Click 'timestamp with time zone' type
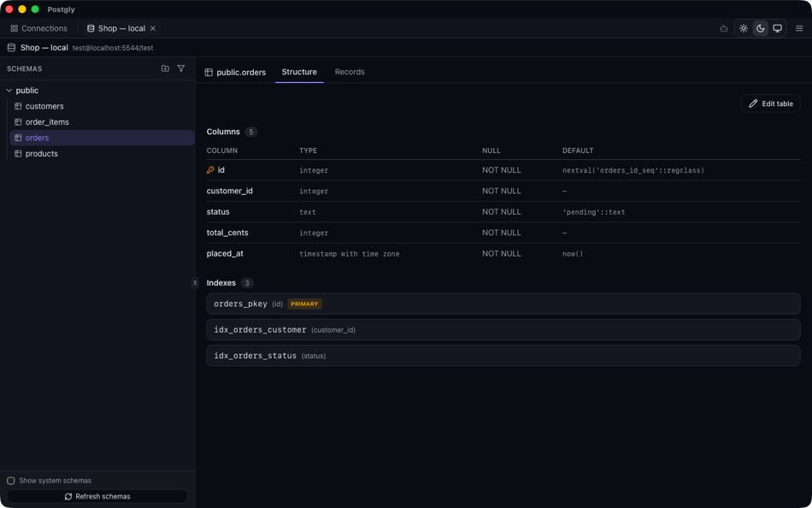Screen dimensions: 812x508 point(349,254)
